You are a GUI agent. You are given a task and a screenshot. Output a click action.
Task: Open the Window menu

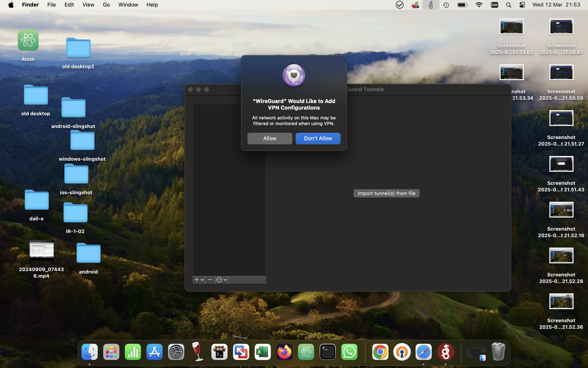pyautogui.click(x=128, y=5)
